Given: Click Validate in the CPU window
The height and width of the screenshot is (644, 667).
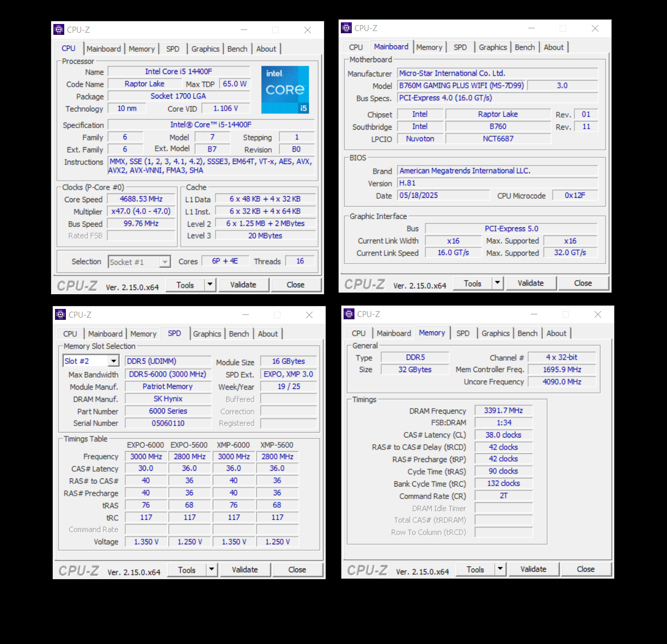Looking at the screenshot, I should coord(243,284).
